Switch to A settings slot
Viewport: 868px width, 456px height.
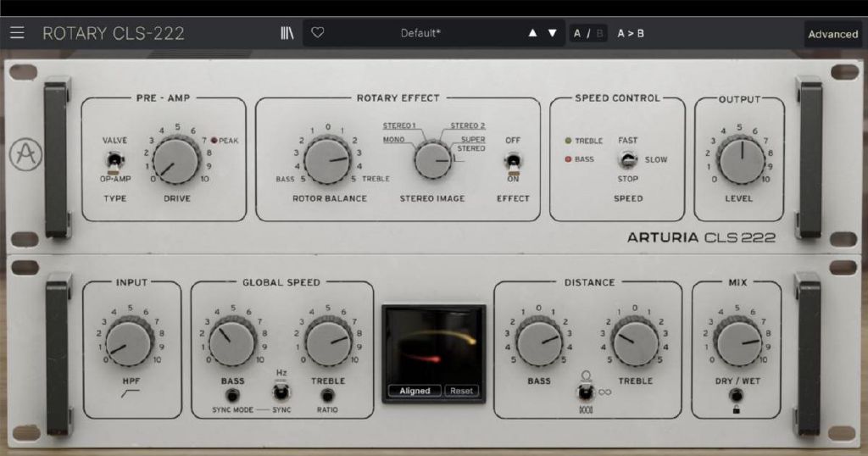tap(577, 34)
